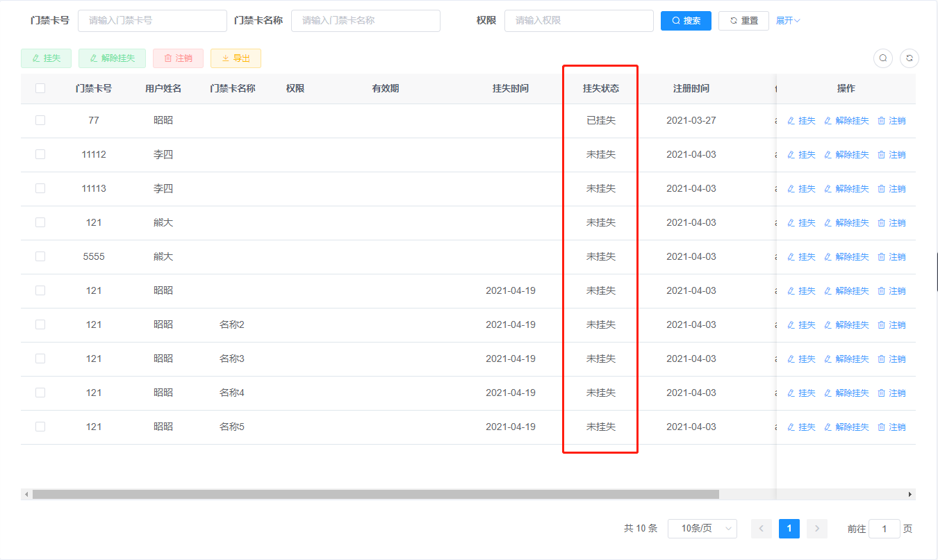The width and height of the screenshot is (938, 560).
Task: Click the refresh icon at the table's top right
Action: [x=910, y=58]
